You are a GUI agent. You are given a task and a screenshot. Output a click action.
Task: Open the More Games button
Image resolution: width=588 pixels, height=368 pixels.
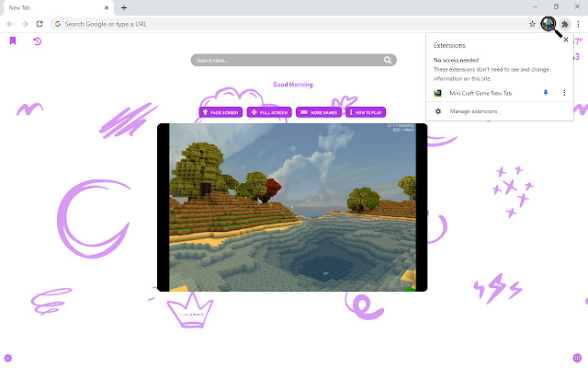coord(319,112)
